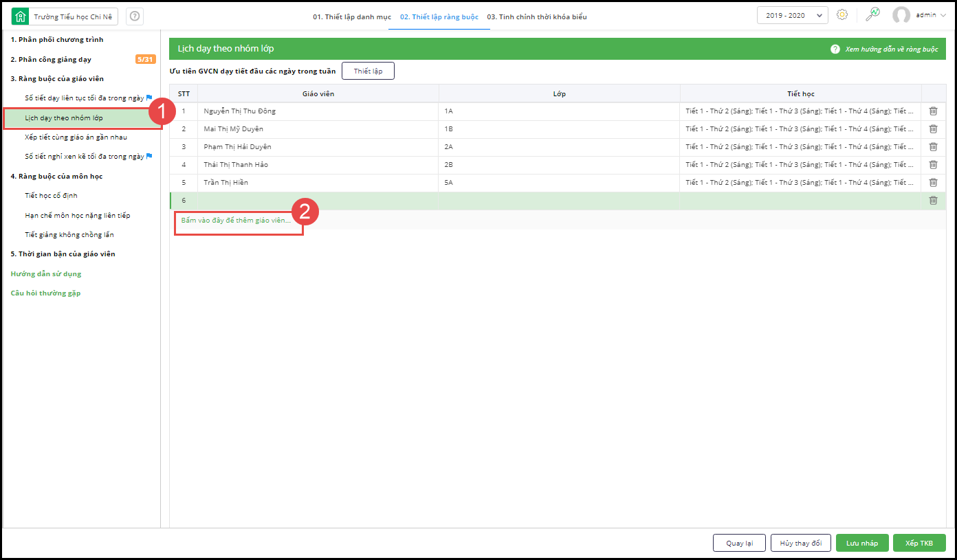This screenshot has height=560, width=957.
Task: Select 3. Ràng buộc của giáo viên
Action: [57, 78]
